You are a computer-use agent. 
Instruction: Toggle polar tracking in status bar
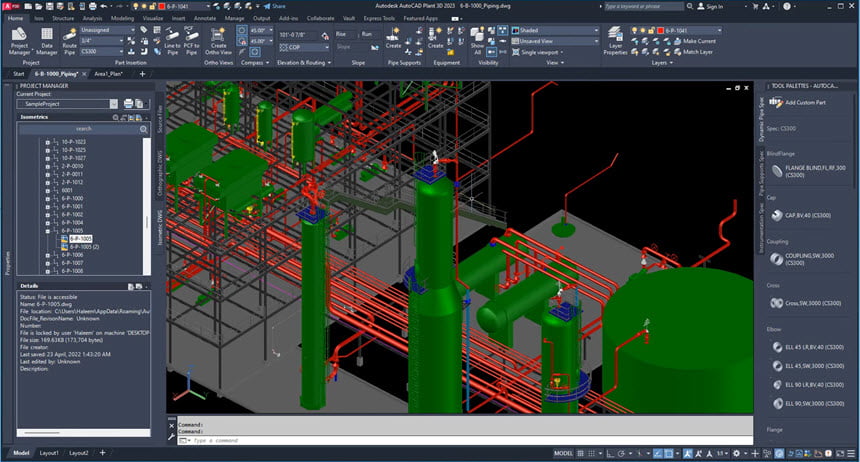[x=621, y=453]
